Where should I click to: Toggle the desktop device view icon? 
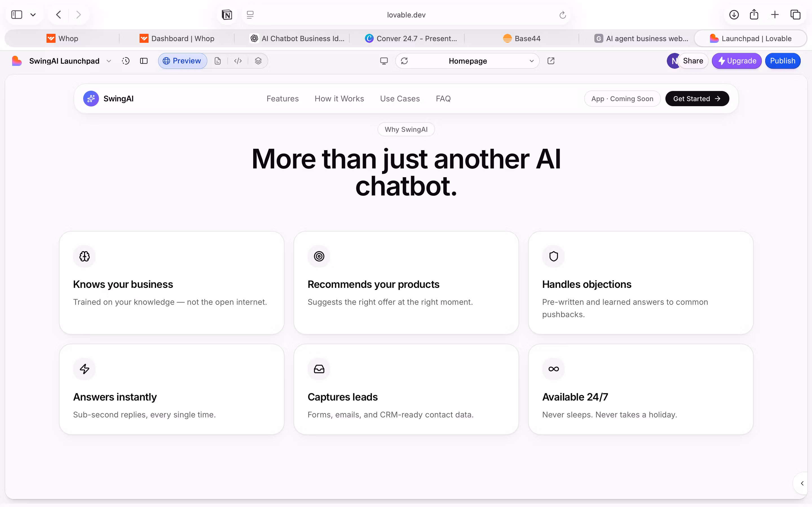click(384, 61)
